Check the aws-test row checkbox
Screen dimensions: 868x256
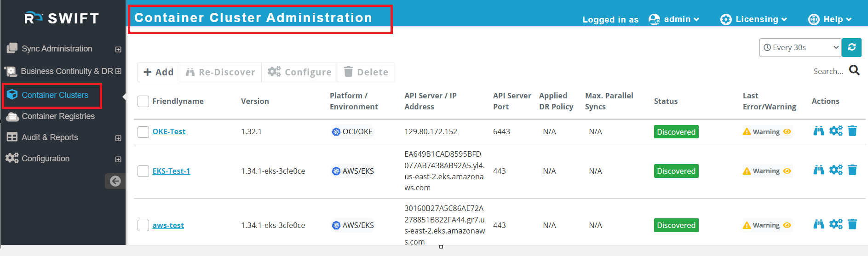143,225
